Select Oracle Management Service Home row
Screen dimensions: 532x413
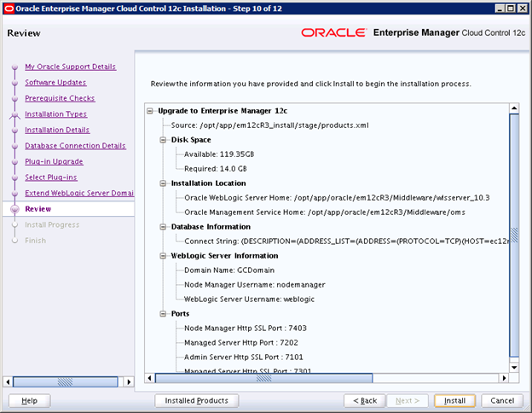(325, 212)
